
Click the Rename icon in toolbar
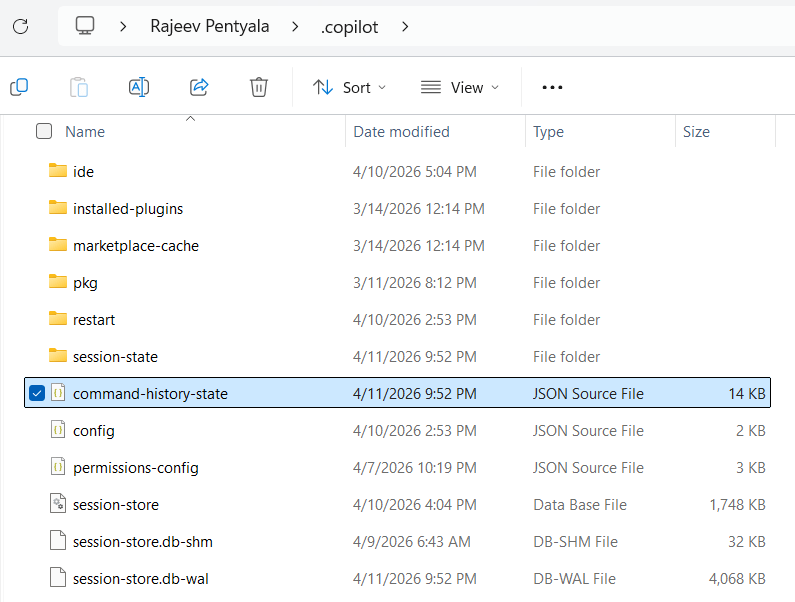click(x=139, y=87)
